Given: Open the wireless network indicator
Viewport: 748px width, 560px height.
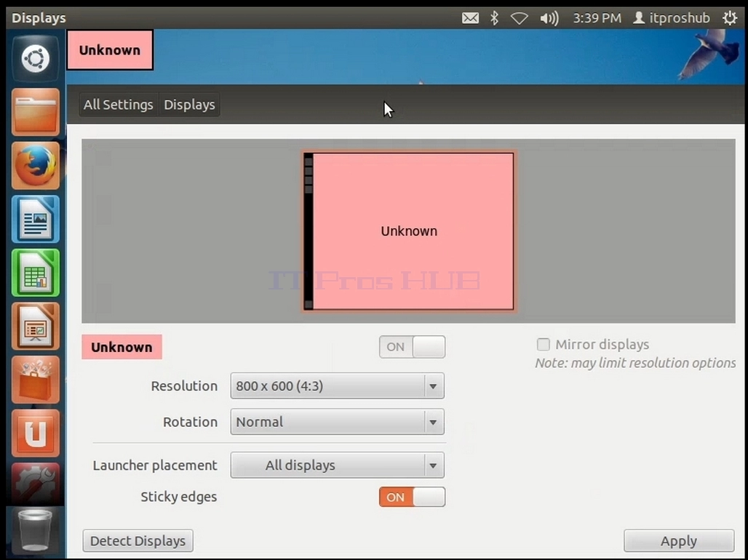Looking at the screenshot, I should coord(519,18).
